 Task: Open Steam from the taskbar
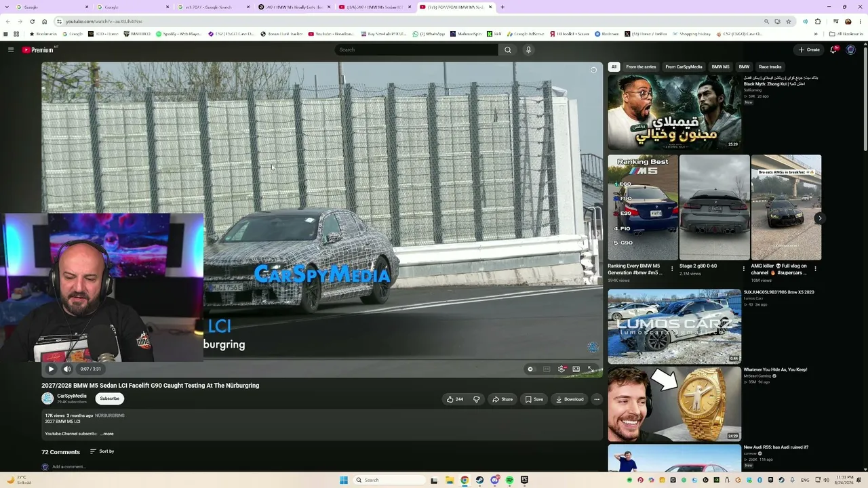[x=479, y=481]
